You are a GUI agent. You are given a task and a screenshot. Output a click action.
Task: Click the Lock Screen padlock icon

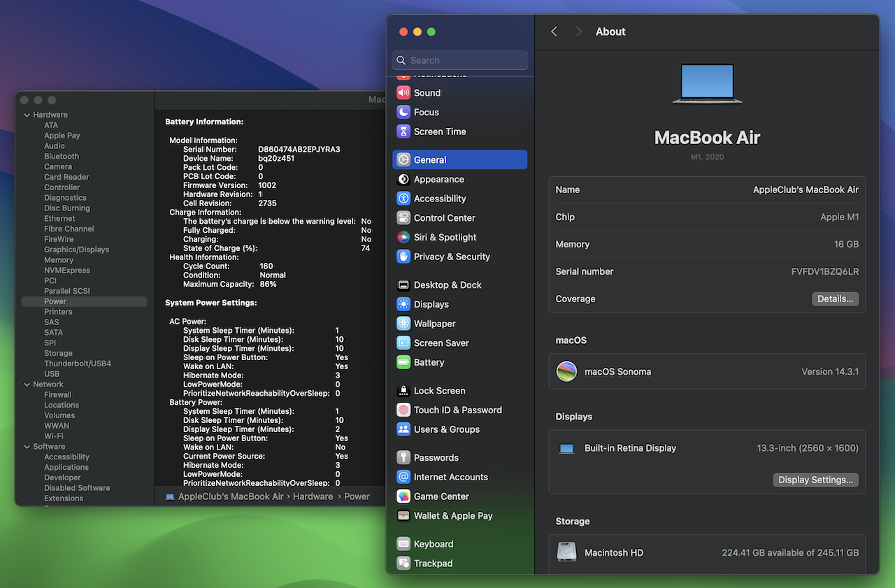tap(403, 391)
